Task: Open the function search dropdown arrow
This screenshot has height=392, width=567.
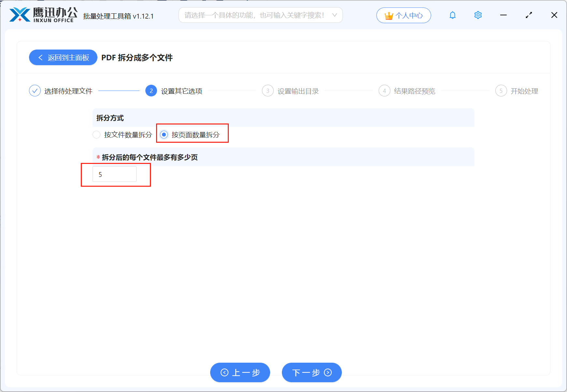Action: (335, 15)
